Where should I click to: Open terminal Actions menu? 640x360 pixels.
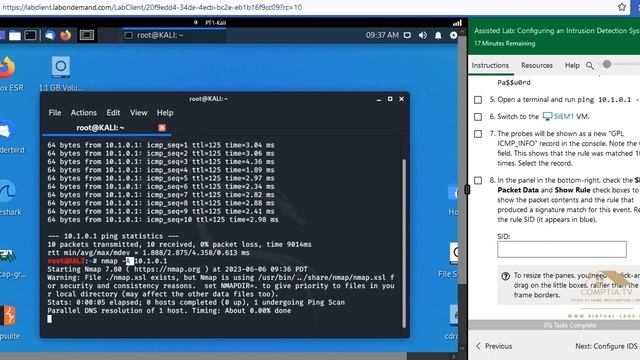pyautogui.click(x=84, y=113)
